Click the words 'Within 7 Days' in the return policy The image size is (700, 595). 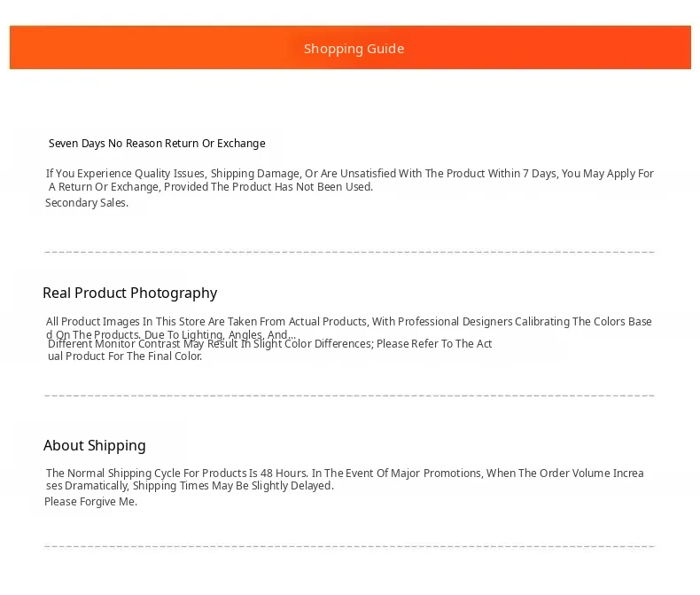click(x=522, y=173)
